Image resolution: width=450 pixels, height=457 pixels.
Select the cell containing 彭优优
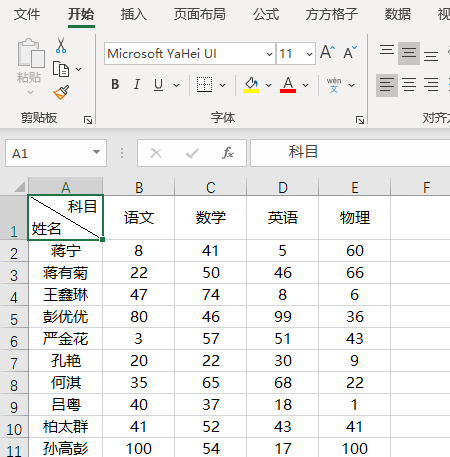[x=65, y=317]
